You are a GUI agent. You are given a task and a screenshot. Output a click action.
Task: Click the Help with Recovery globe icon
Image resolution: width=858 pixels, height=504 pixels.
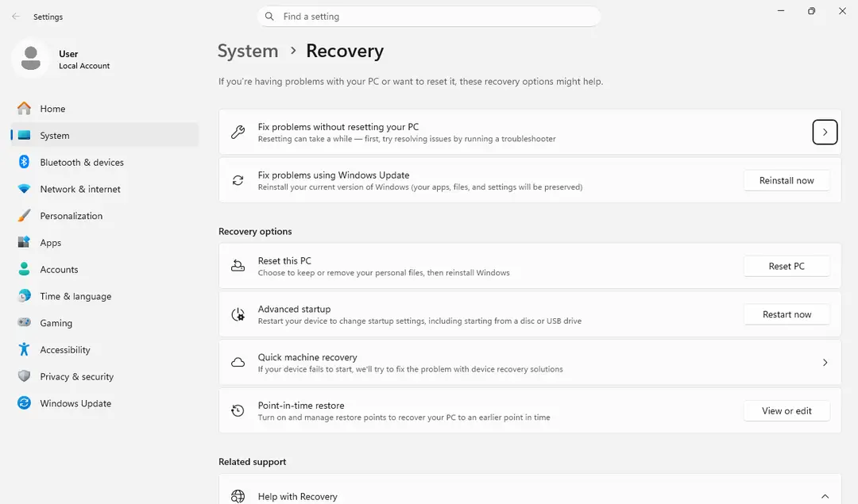(238, 496)
